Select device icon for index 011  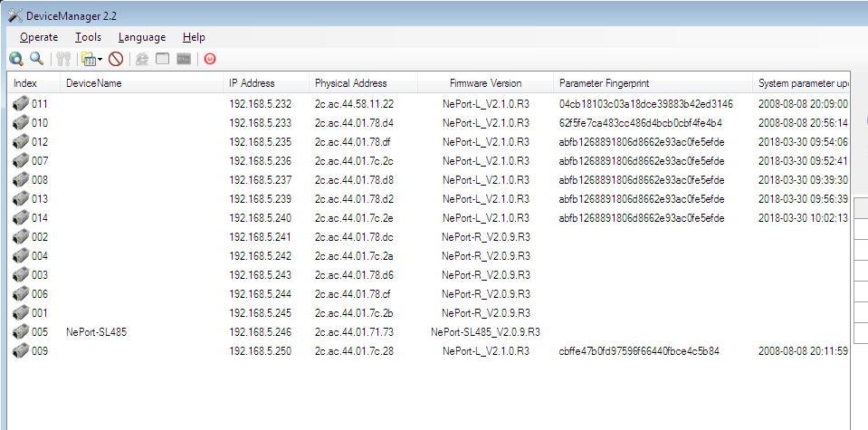21,104
